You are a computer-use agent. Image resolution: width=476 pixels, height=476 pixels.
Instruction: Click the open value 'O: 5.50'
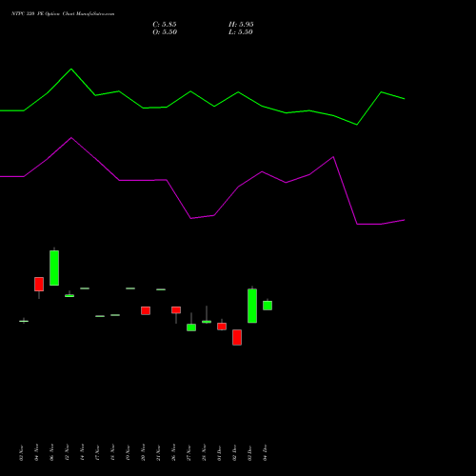165,32
